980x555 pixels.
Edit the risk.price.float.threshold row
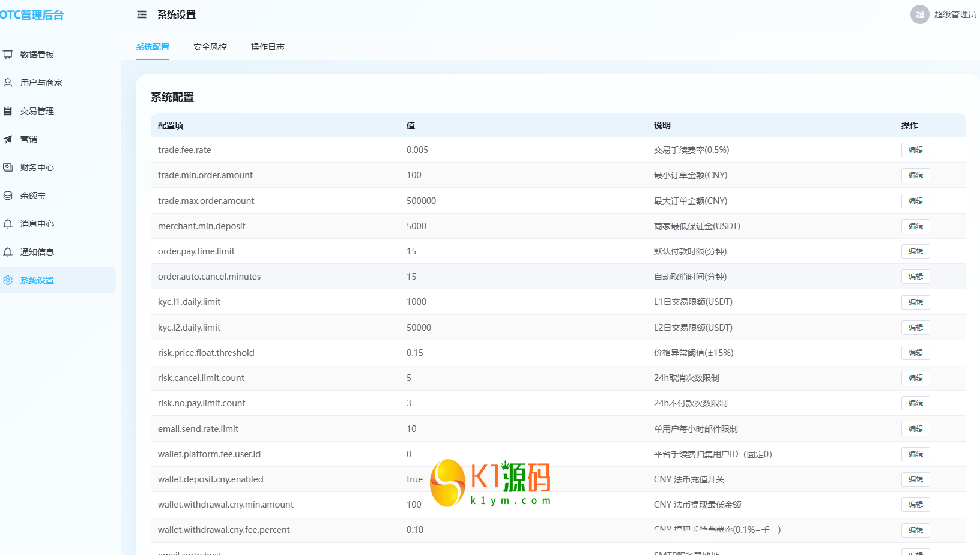point(915,353)
